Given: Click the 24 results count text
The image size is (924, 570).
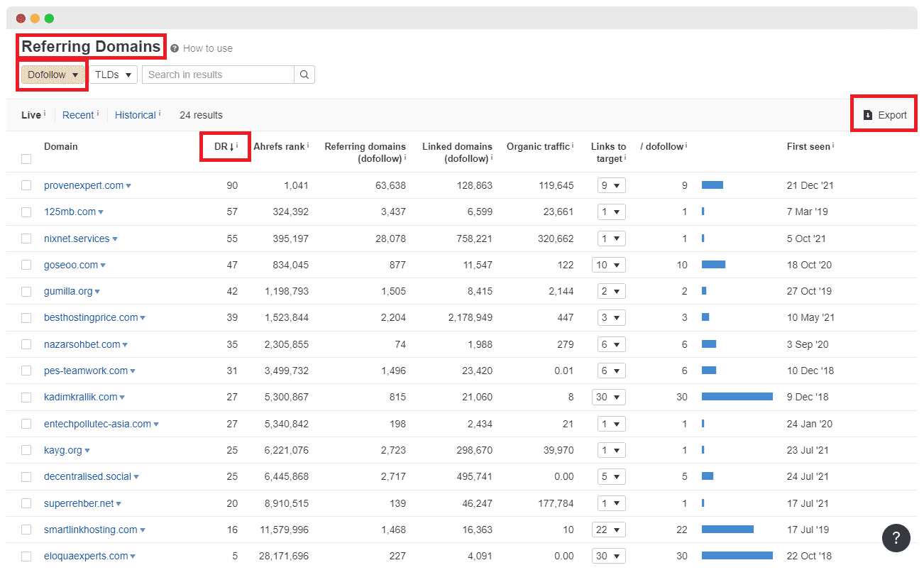Looking at the screenshot, I should click(x=201, y=115).
